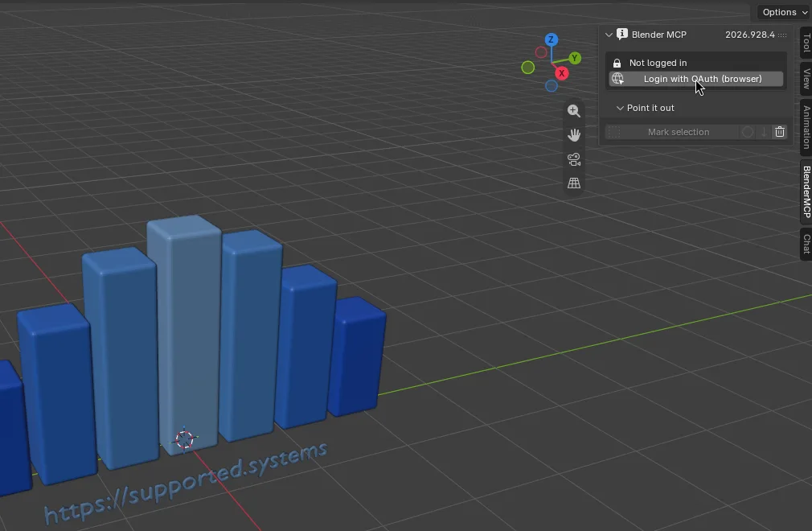Switch to the View sidebar tab
This screenshot has width=812, height=531.
tap(806, 79)
